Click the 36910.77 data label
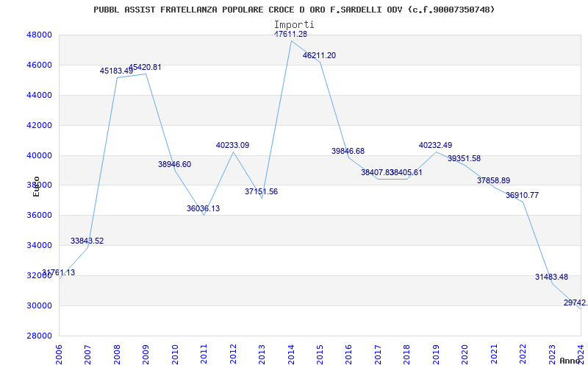The height and width of the screenshot is (368, 588). [x=522, y=196]
